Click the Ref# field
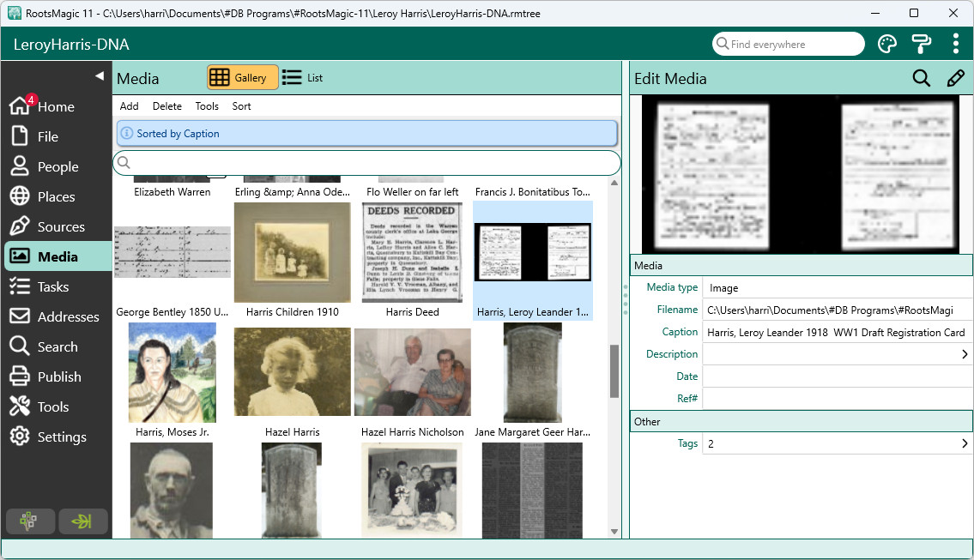The height and width of the screenshot is (560, 974). tap(837, 399)
